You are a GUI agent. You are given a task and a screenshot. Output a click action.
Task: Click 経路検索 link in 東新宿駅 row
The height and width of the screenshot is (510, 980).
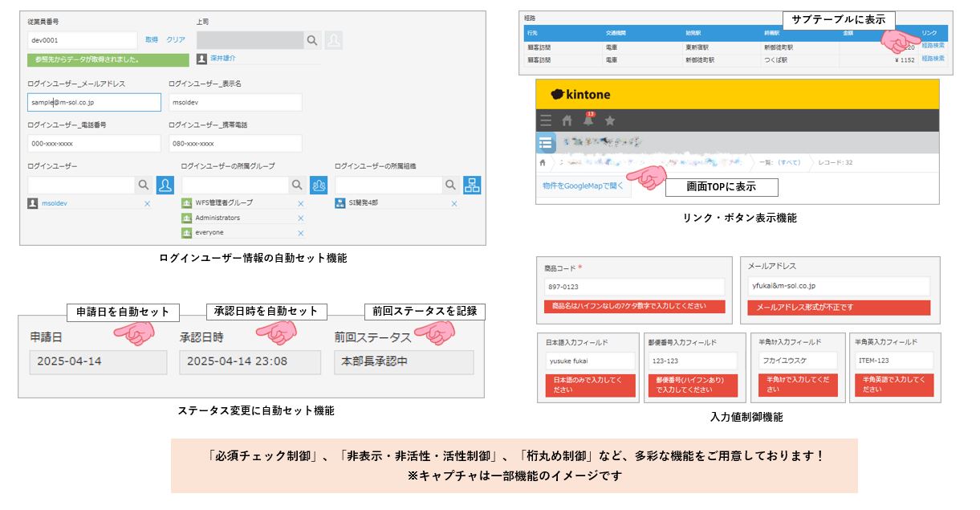point(933,47)
